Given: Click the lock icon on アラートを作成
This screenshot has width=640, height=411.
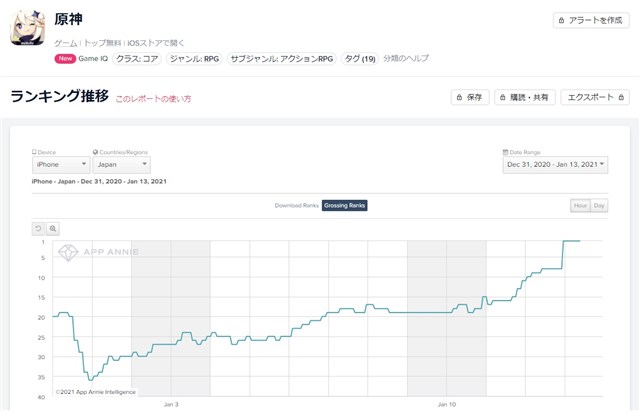Looking at the screenshot, I should 562,20.
